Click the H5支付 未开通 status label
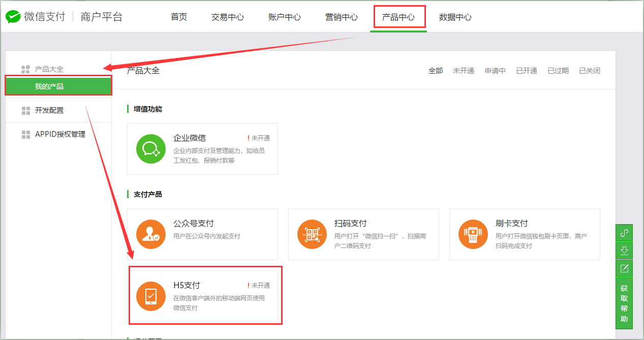The height and width of the screenshot is (340, 644). (x=259, y=286)
